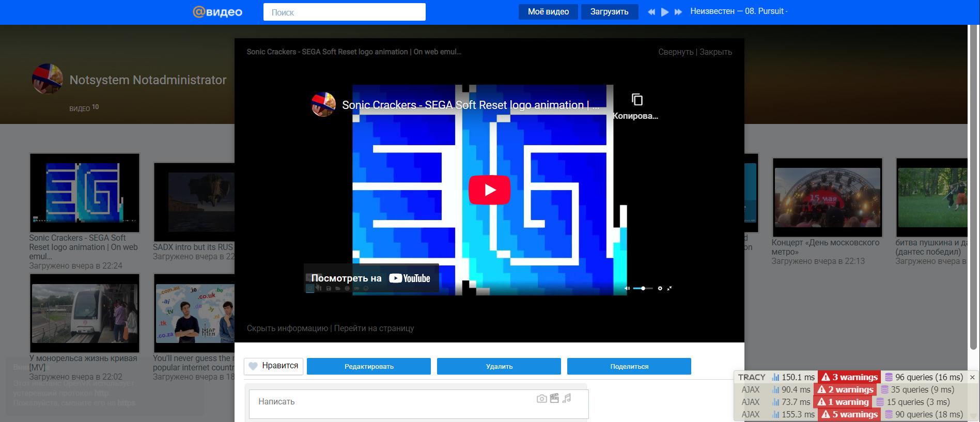Focus the 'Написать' comment field
Viewport: 980px width, 422px height.
418,404
